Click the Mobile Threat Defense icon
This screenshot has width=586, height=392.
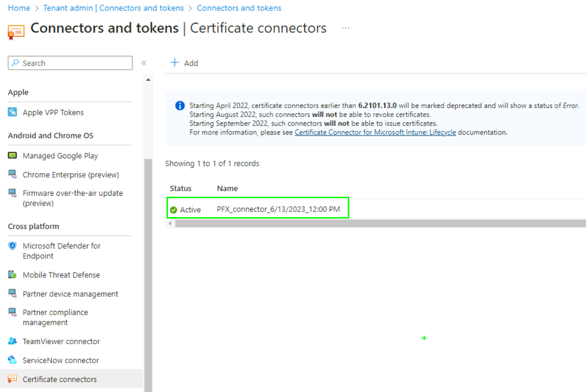click(13, 275)
